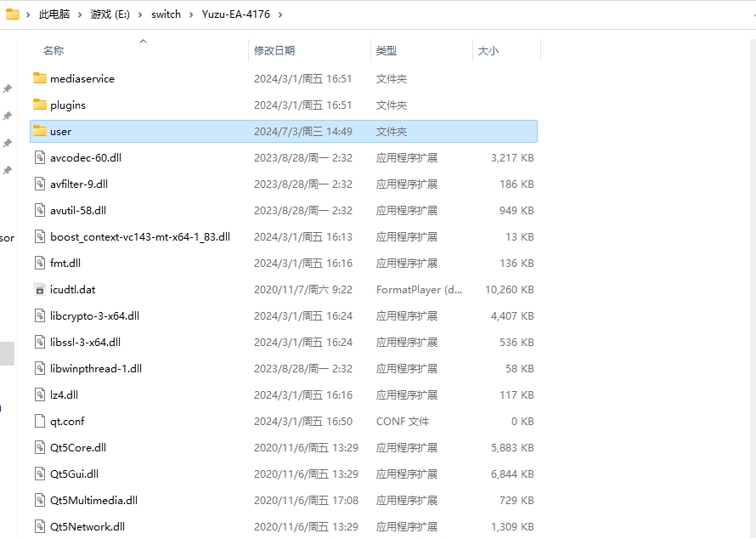Open the plugins folder icon
The image size is (756, 539).
click(x=40, y=105)
